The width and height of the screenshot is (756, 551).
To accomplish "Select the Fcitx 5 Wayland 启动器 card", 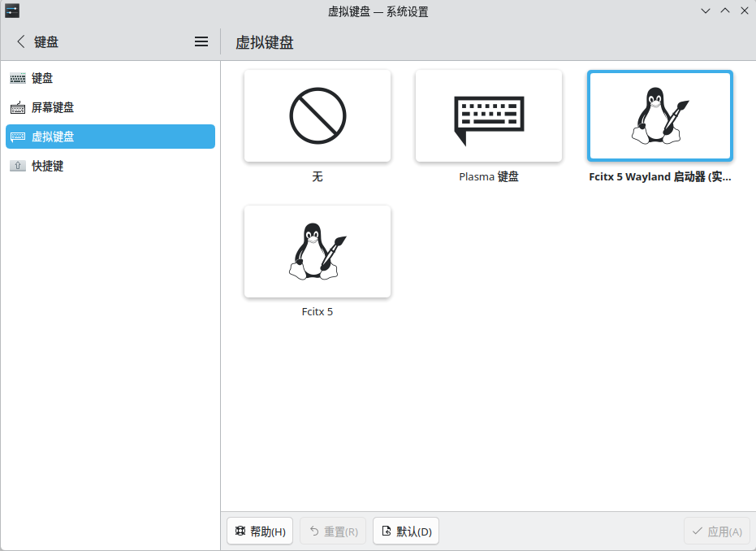I will point(660,115).
